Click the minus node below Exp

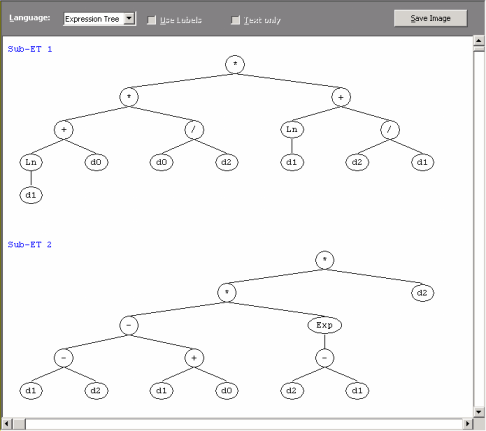click(x=324, y=358)
